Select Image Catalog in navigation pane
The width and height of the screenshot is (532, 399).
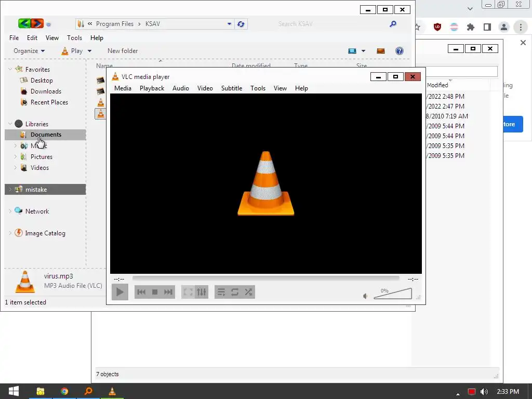click(x=45, y=233)
